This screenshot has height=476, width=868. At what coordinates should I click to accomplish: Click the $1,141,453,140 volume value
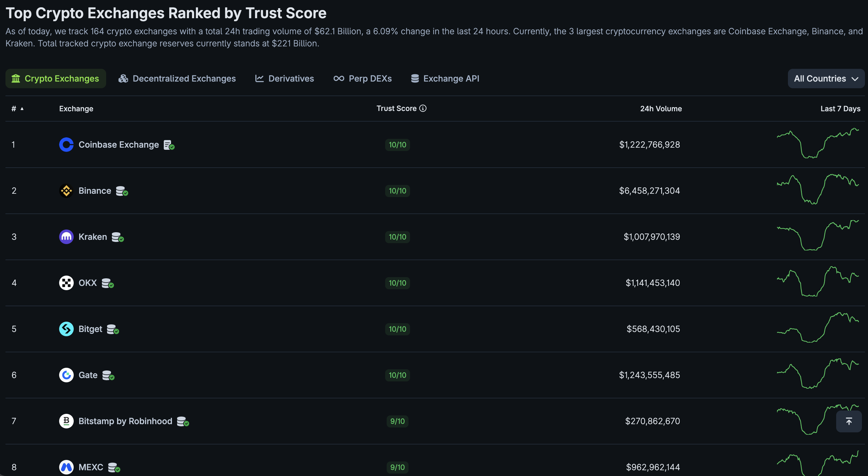[x=653, y=283]
